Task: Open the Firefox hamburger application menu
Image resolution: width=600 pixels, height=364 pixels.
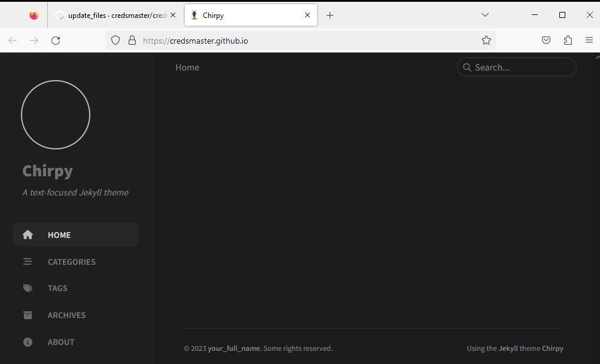Action: click(589, 41)
